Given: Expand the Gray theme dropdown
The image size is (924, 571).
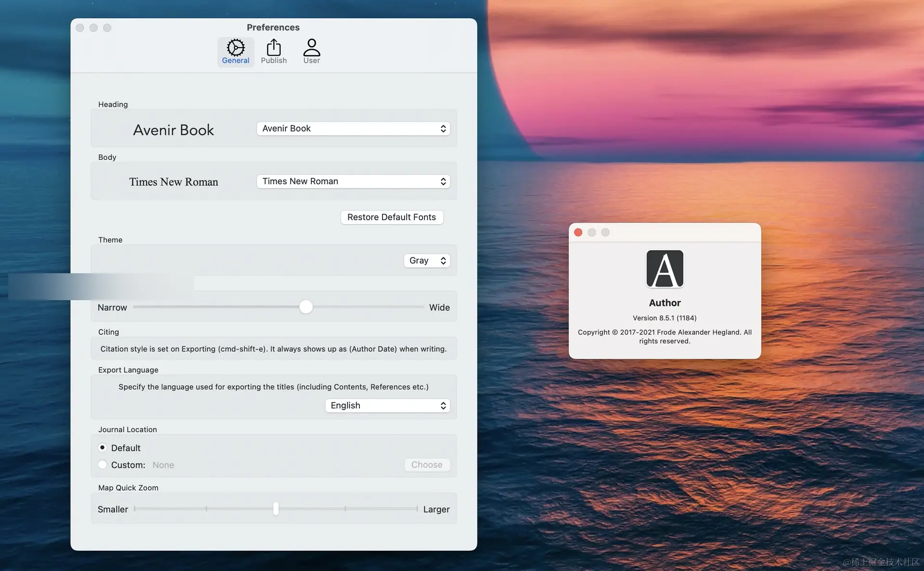Looking at the screenshot, I should 427,260.
